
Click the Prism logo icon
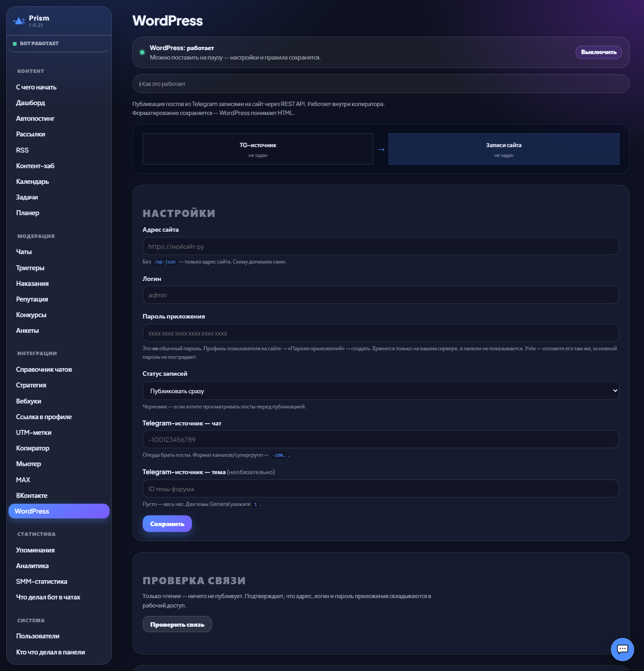pos(19,21)
